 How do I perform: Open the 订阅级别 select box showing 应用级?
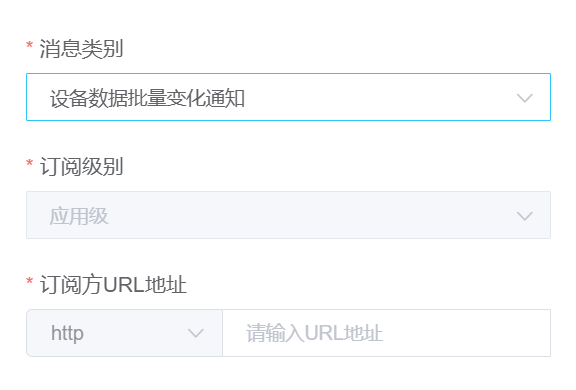tap(288, 215)
